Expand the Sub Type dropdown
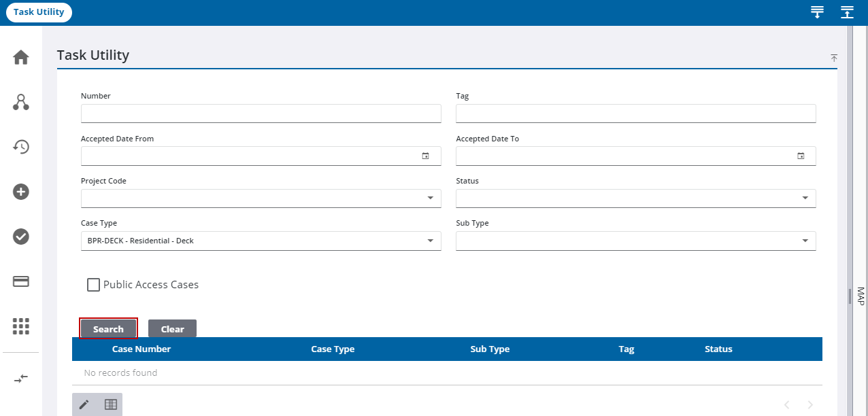868x416 pixels. [805, 241]
